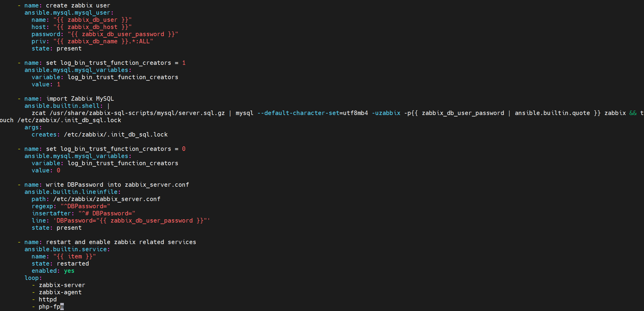644x311 pixels.
Task: Click the 'path: /etc/zabbix/zabbix_server.conf' line
Action: tap(96, 199)
